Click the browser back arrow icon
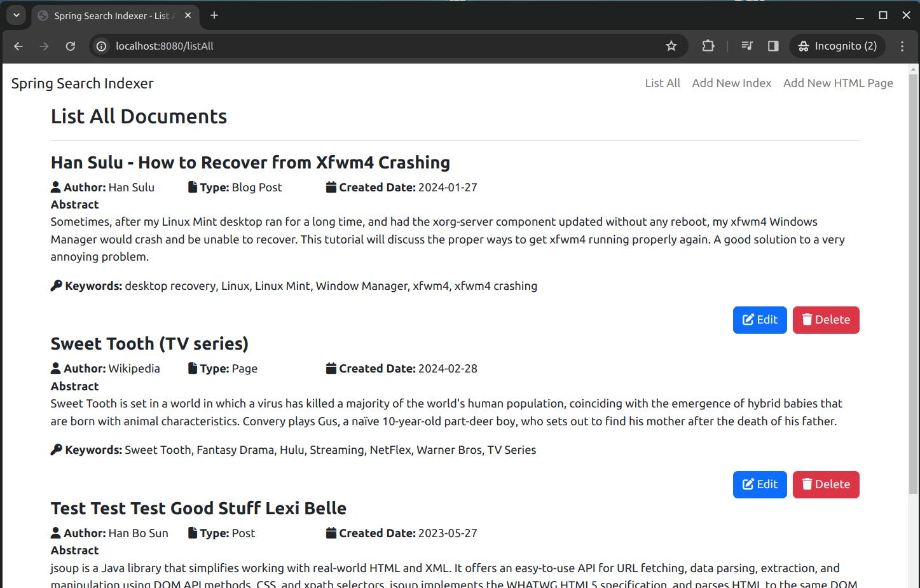920x588 pixels. coord(18,46)
